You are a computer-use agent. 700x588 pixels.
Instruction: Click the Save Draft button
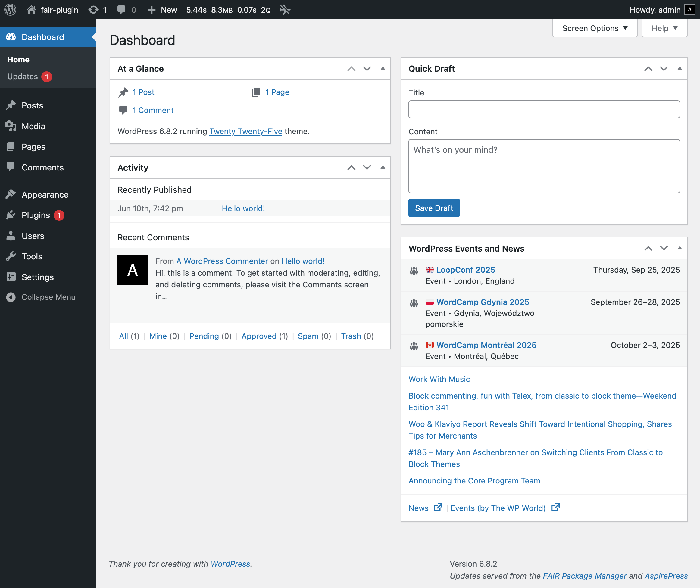point(434,208)
